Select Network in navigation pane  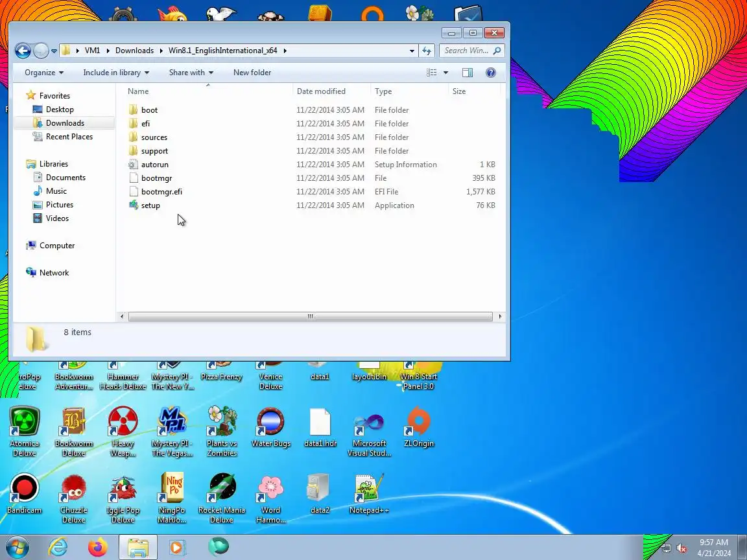(x=54, y=273)
